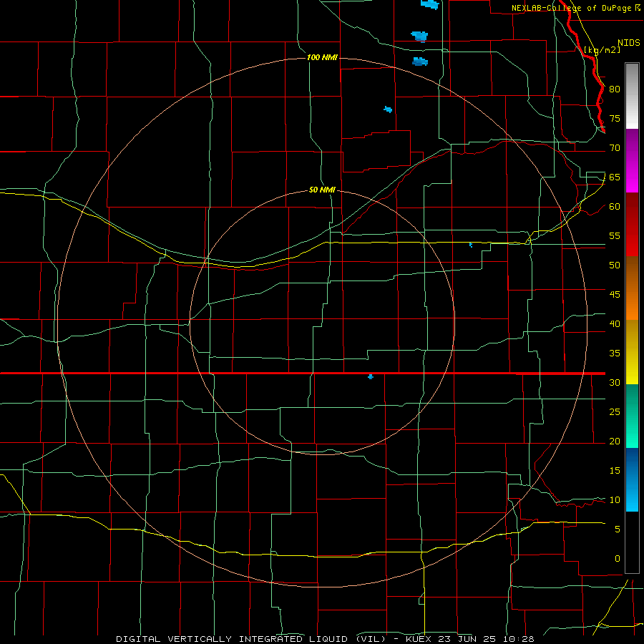Click the 75 value on VIL scale
The image size is (644, 644).
(x=615, y=118)
